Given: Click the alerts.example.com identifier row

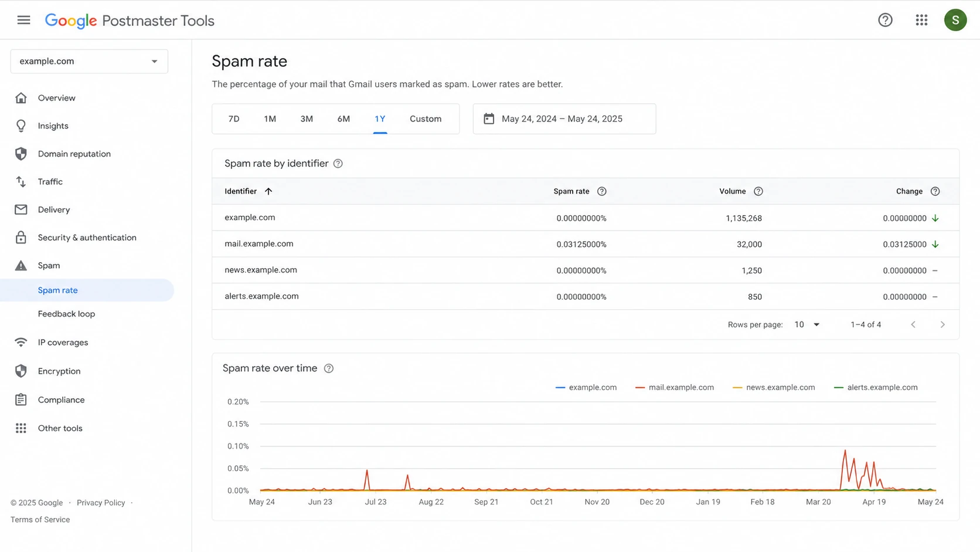Looking at the screenshot, I should (586, 297).
